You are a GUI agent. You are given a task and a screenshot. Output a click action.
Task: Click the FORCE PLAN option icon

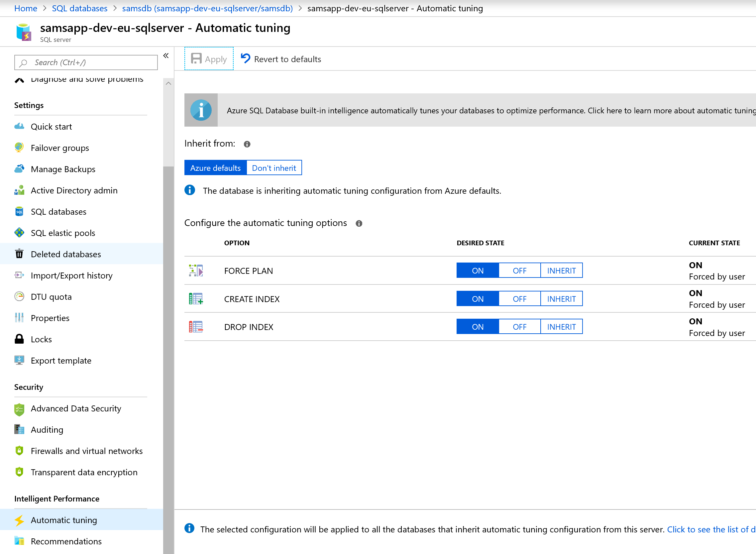(x=196, y=271)
